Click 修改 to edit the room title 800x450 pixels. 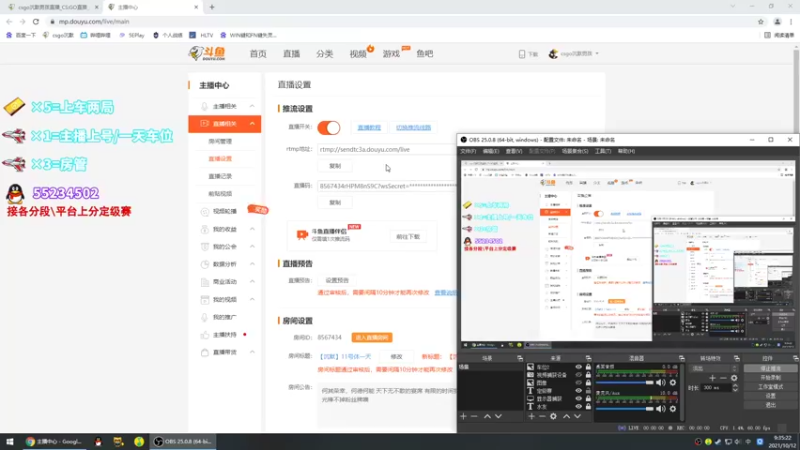click(396, 357)
